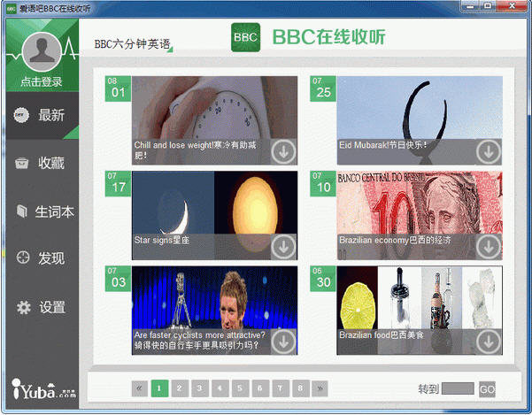Click the 07 03 date badge

pos(118,279)
